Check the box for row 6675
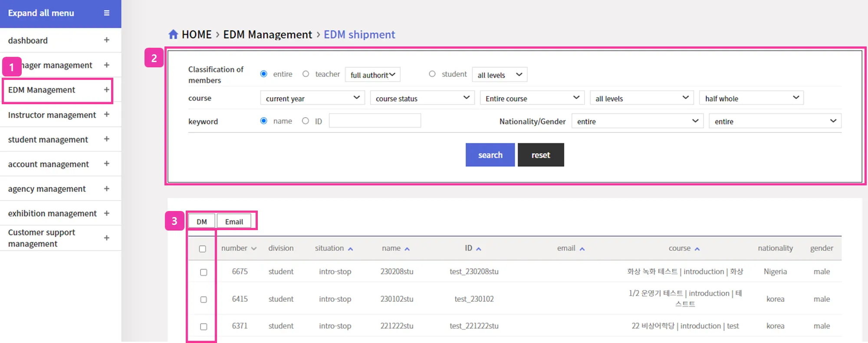The image size is (868, 343). point(204,272)
